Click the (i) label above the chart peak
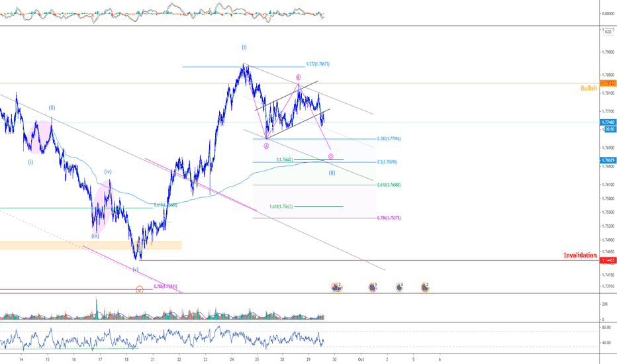Screen dimensions: 617x364 244,47
